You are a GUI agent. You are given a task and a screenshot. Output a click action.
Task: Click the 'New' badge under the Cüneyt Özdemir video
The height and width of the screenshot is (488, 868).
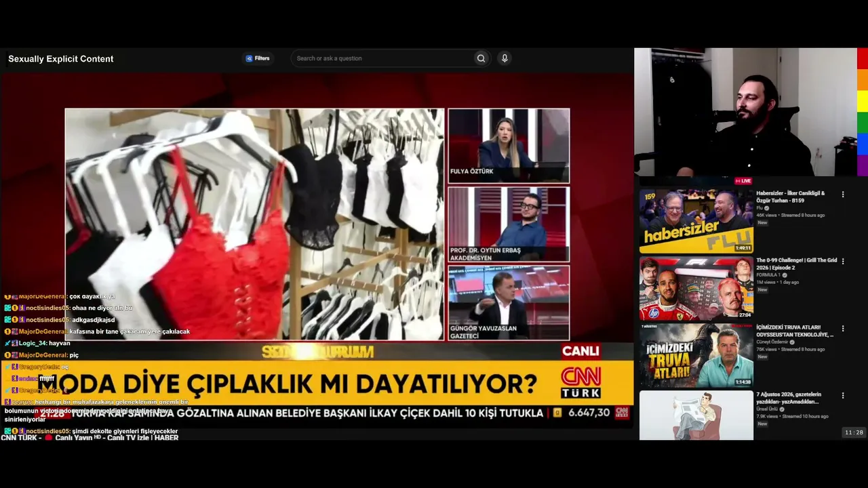(762, 357)
